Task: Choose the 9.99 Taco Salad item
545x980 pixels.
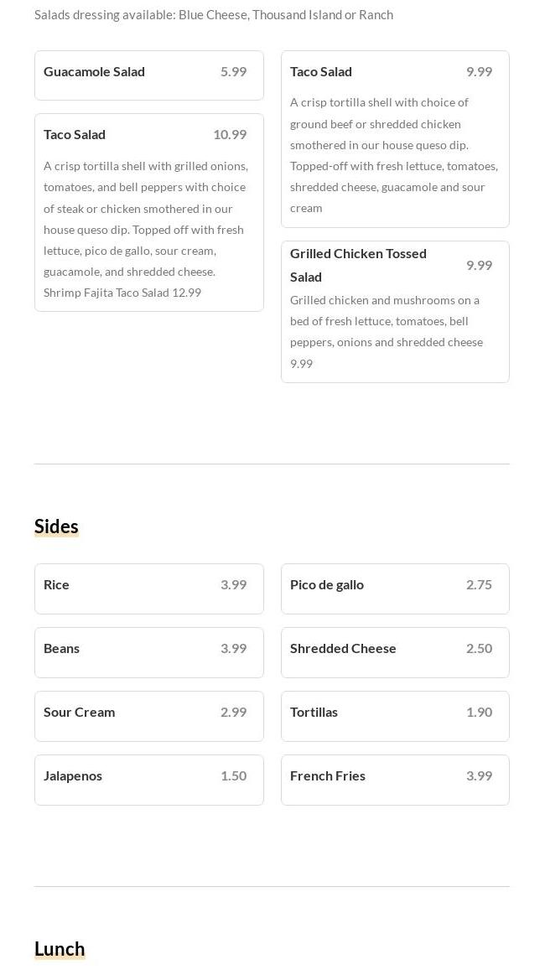Action: coord(321,72)
